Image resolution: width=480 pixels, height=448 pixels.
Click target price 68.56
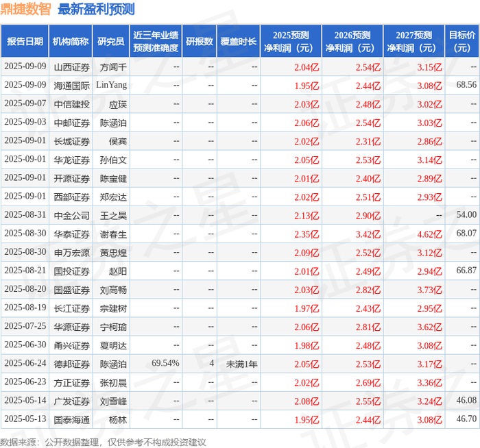(x=466, y=85)
